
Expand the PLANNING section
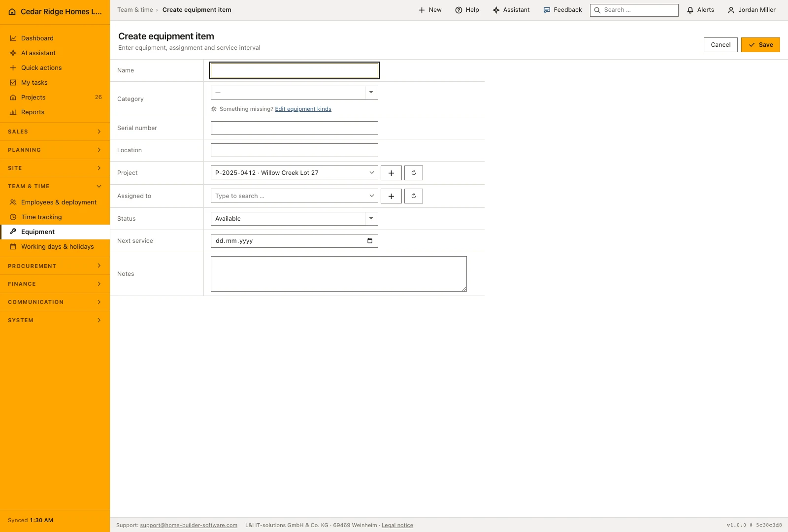[55, 150]
